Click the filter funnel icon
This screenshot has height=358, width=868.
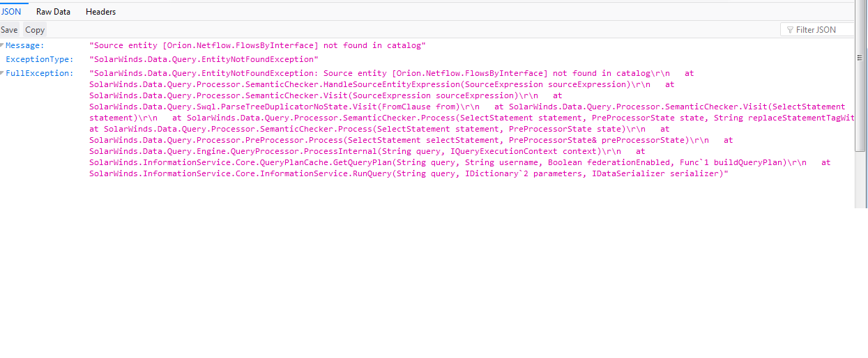click(790, 30)
